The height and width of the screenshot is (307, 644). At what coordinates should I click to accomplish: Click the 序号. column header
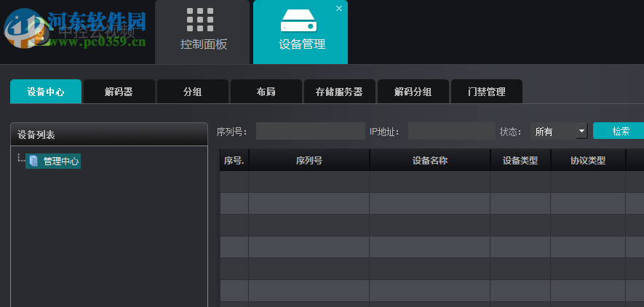click(x=234, y=161)
